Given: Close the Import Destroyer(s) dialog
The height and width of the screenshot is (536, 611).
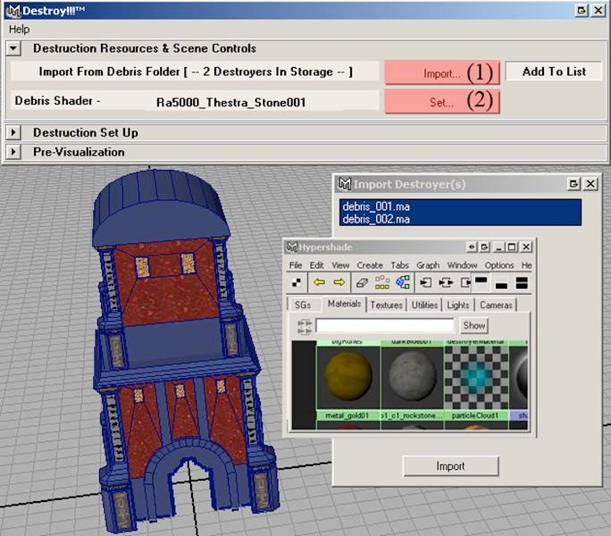Looking at the screenshot, I should [591, 184].
